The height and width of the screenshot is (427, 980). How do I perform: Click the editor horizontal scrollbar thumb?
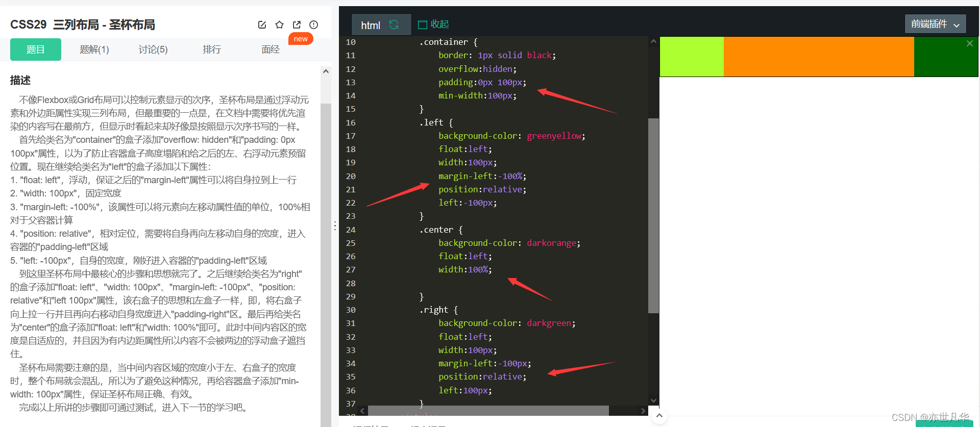pyautogui.click(x=488, y=411)
